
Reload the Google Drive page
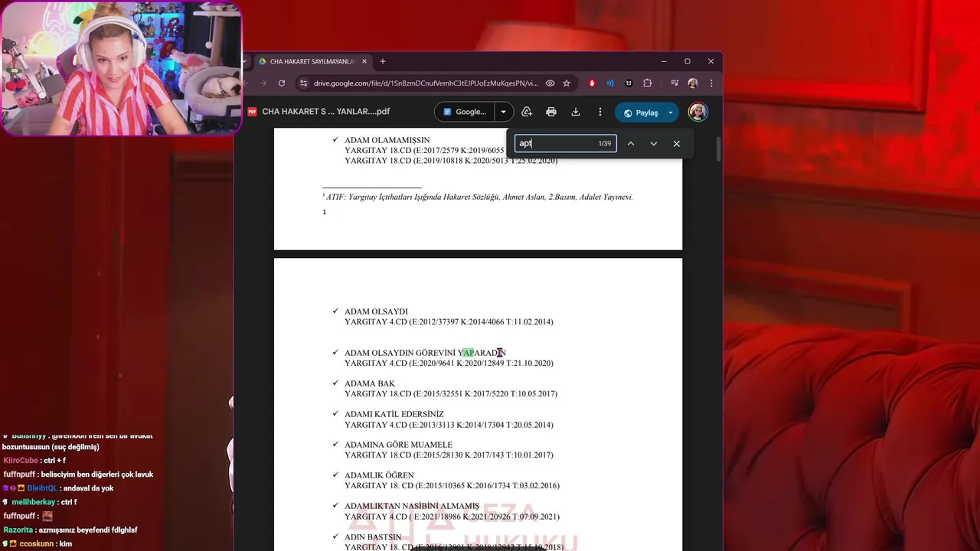click(282, 83)
